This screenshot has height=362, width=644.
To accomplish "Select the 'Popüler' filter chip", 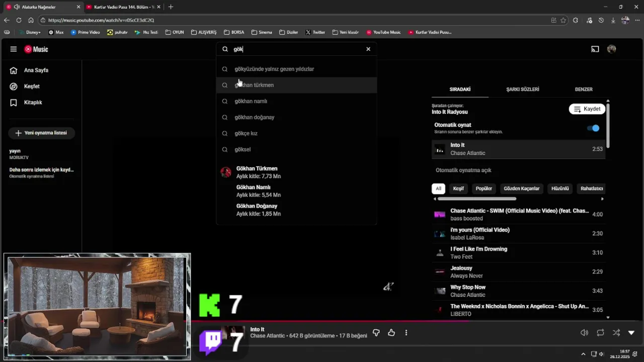I will 484,189.
